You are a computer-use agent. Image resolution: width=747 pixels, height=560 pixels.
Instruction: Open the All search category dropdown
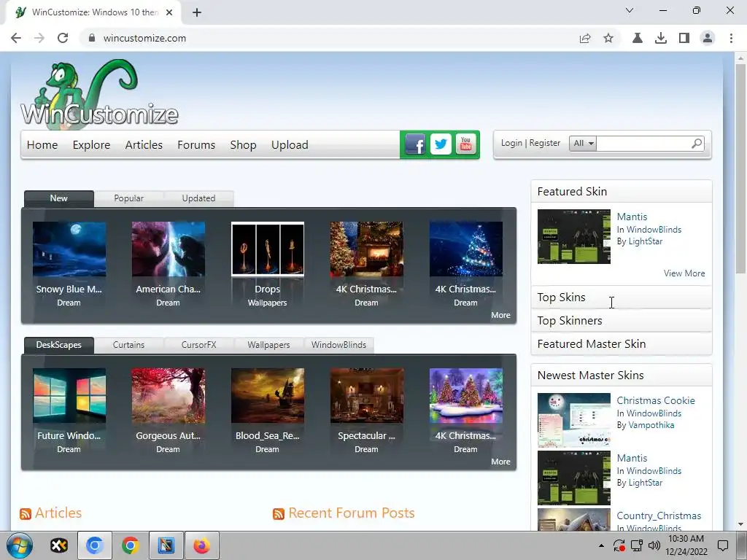583,144
